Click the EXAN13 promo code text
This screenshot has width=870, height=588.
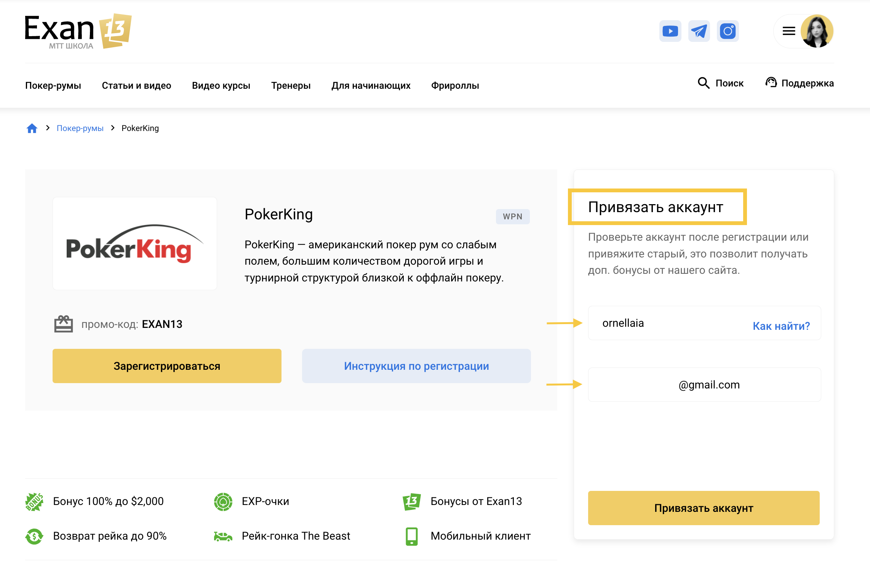[x=162, y=324]
